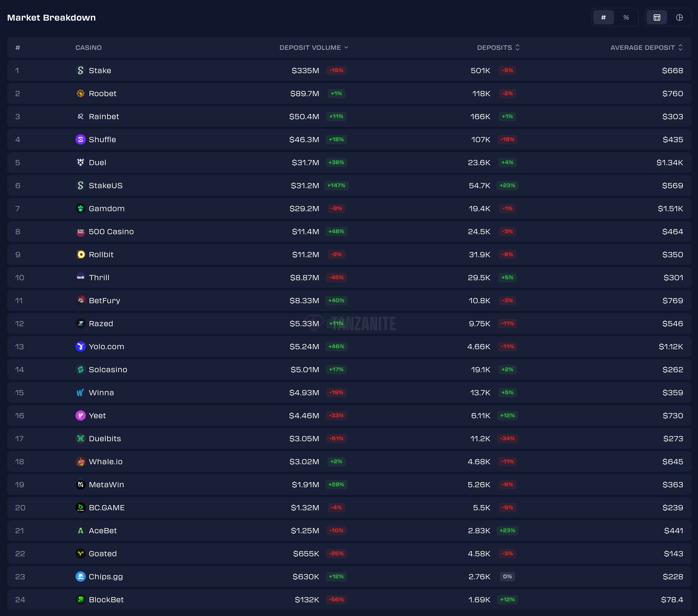Click the Yolo.com blue logo icon

coord(80,346)
